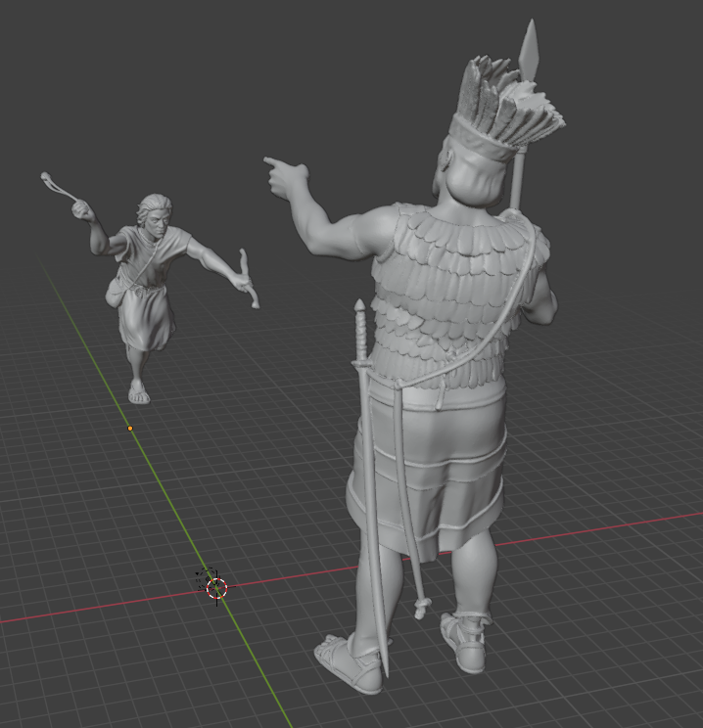Select the running slinger figure model

tap(150, 287)
